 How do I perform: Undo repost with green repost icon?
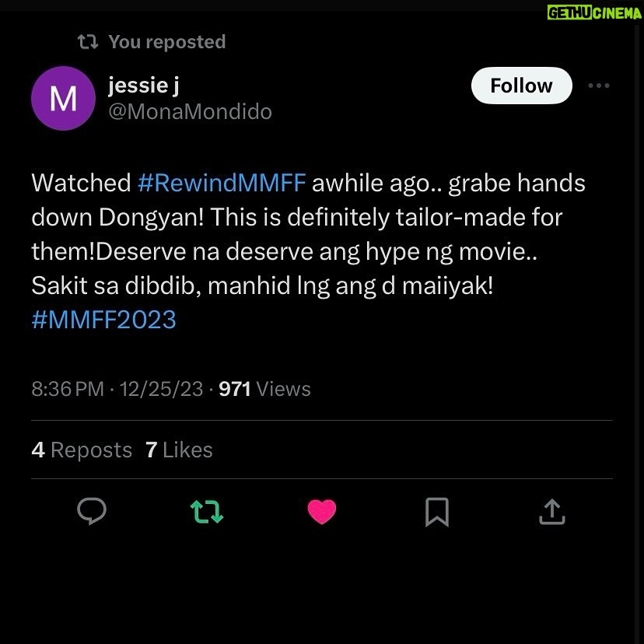click(207, 511)
